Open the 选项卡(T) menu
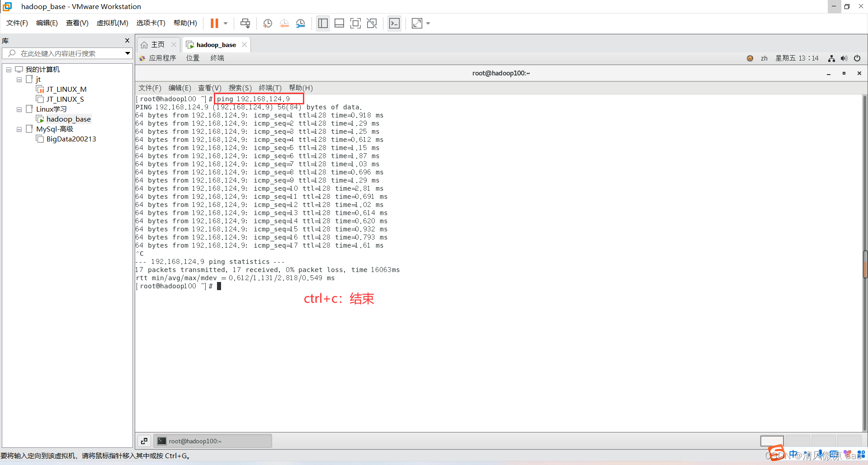Image resolution: width=868 pixels, height=465 pixels. pos(151,23)
